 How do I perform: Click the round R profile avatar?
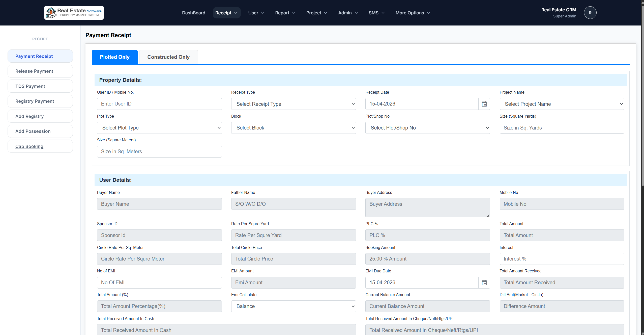click(590, 13)
